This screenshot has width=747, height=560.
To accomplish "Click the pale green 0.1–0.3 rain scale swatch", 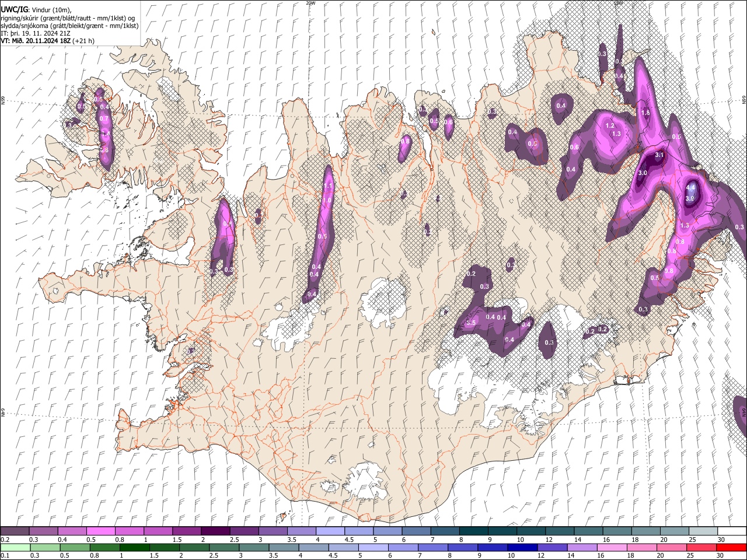I will pyautogui.click(x=15, y=548).
